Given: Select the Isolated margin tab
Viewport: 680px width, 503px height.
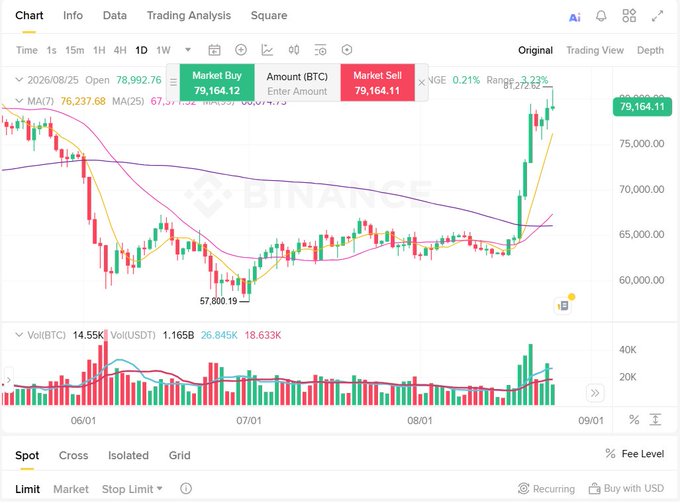Looking at the screenshot, I should (128, 455).
